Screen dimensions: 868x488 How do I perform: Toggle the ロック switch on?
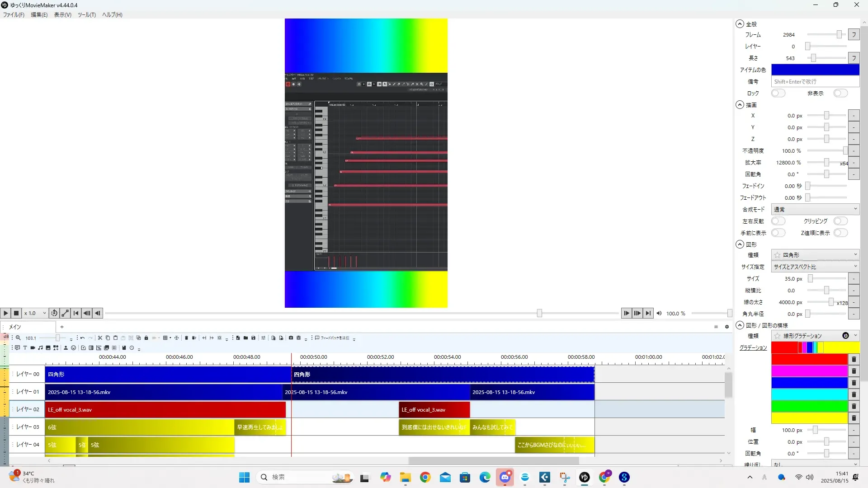point(778,93)
